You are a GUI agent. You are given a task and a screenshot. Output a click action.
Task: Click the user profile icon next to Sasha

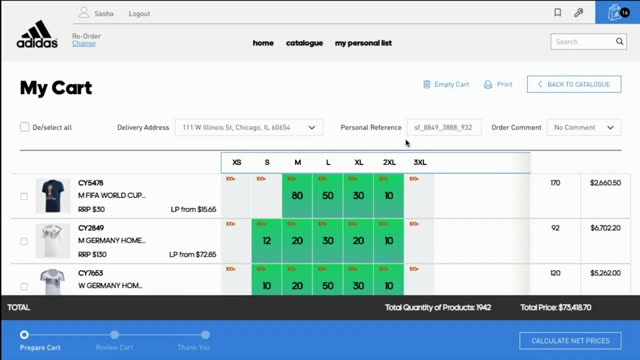tap(84, 12)
